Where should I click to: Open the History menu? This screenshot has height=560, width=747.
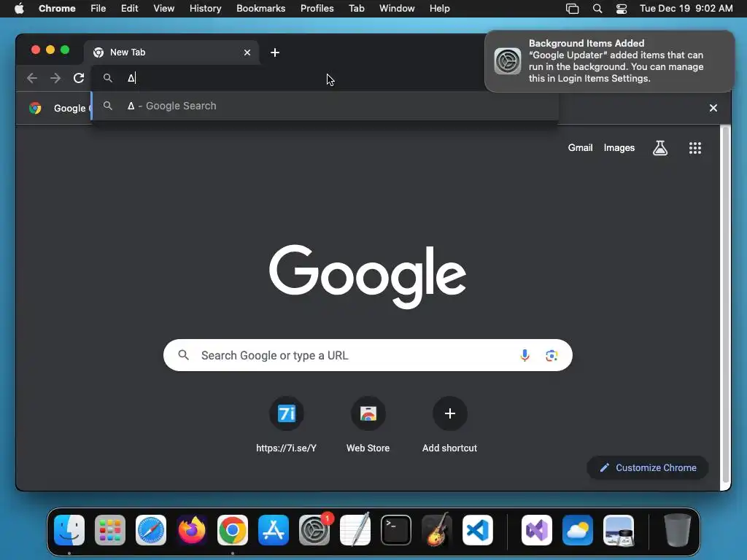click(205, 9)
